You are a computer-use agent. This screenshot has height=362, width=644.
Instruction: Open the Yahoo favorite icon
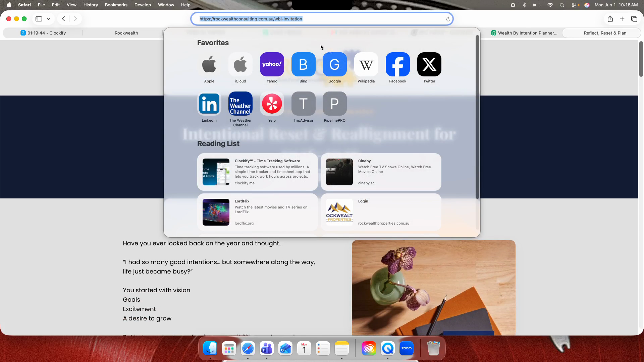(272, 64)
